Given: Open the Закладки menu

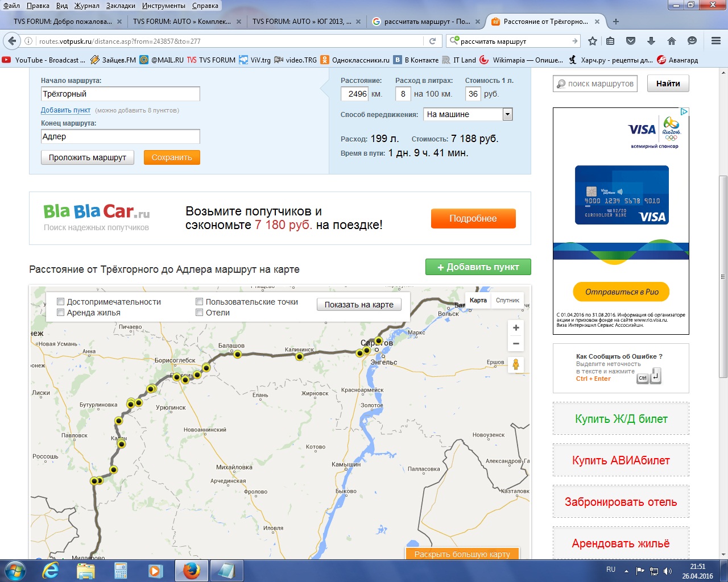Looking at the screenshot, I should 120,6.
